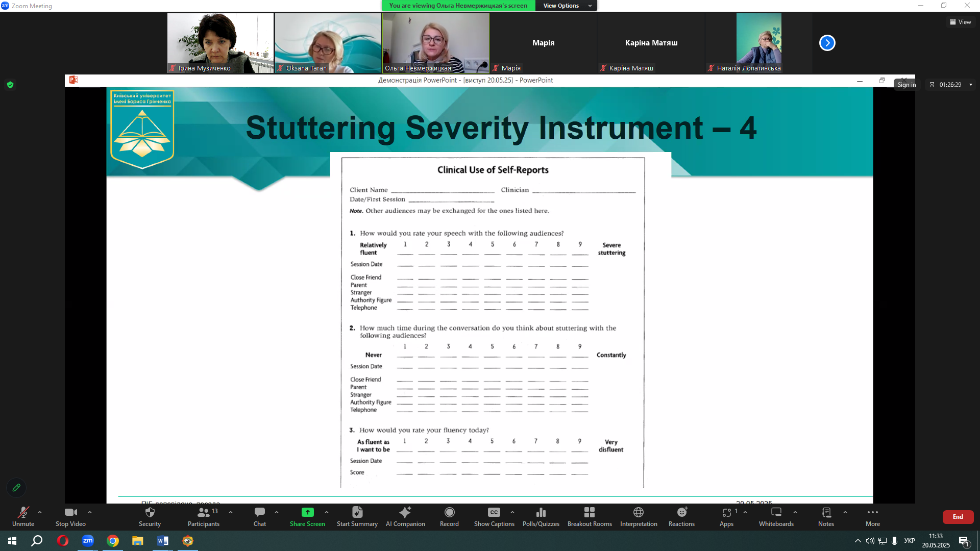Show Captions
980x551 pixels.
494,516
